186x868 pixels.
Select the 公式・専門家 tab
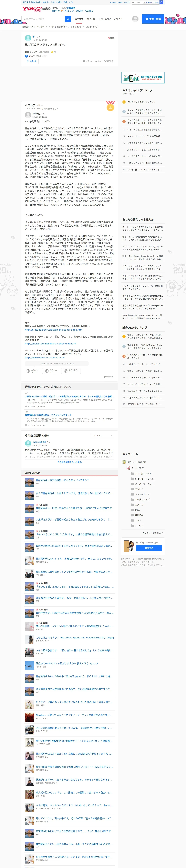(x=105, y=19)
